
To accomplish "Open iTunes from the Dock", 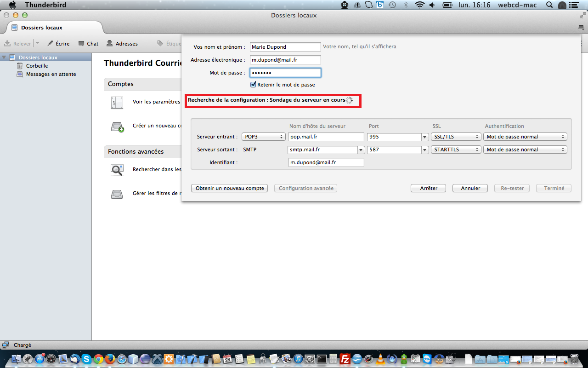I will (298, 359).
